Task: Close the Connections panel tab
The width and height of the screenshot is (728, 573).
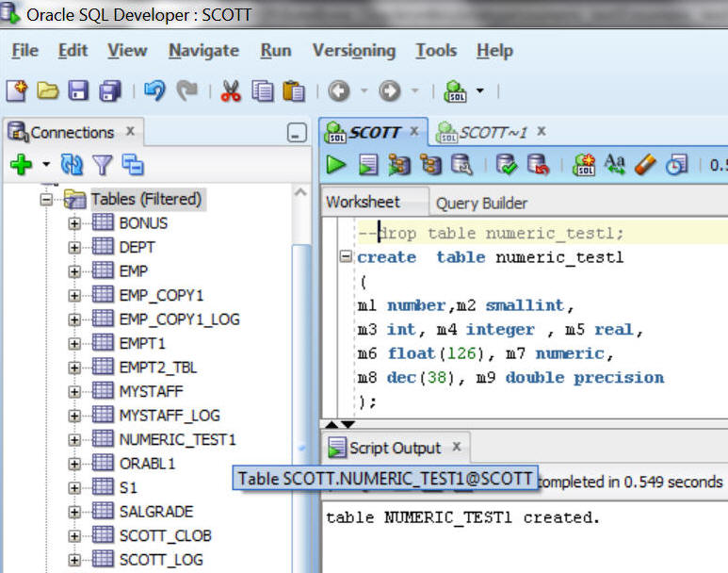Action: pyautogui.click(x=131, y=131)
